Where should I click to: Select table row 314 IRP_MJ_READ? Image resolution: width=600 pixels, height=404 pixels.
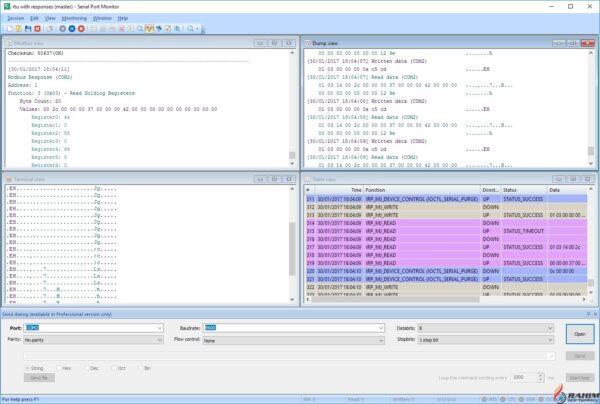(446, 223)
